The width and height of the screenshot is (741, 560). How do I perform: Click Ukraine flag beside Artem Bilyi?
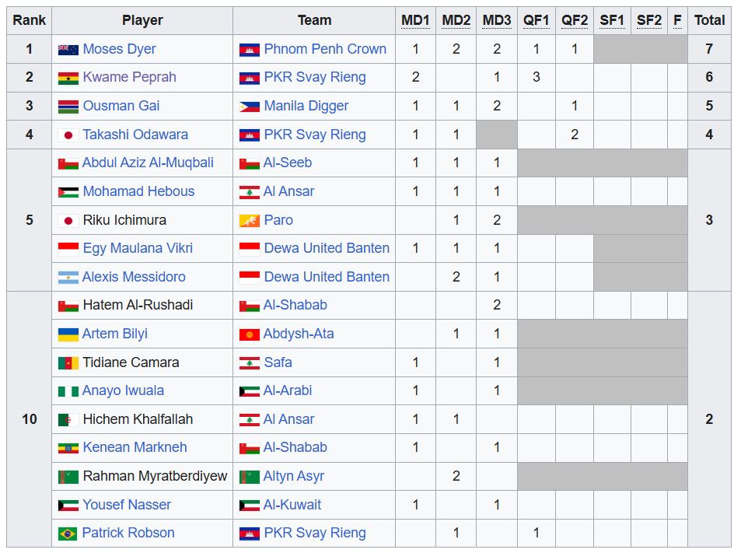click(68, 334)
